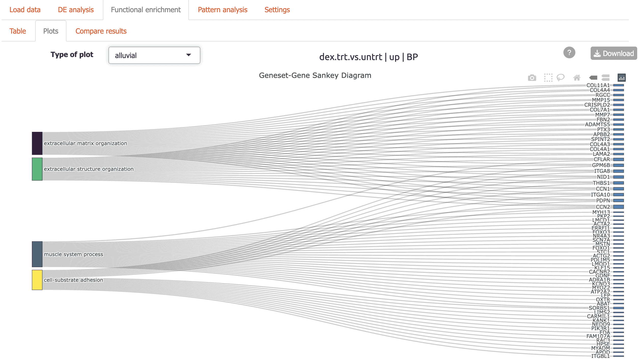This screenshot has width=639, height=364.
Task: Reset plot view with the home icon
Action: pyautogui.click(x=577, y=78)
